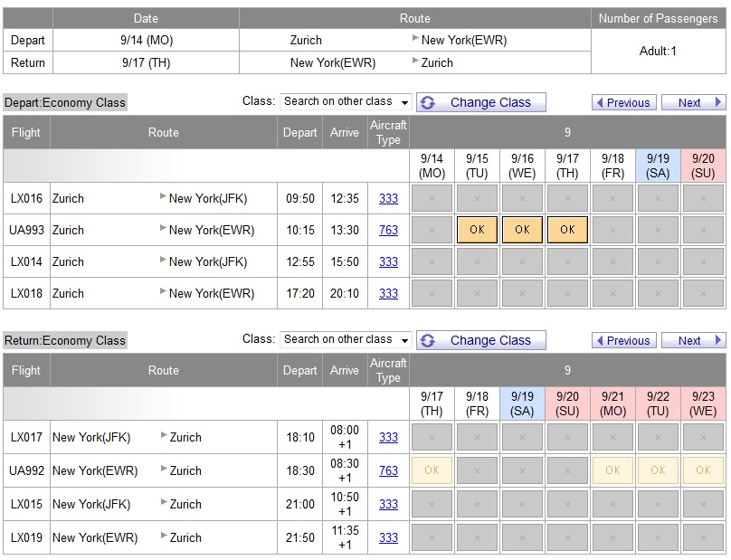Viewport: 731px width, 560px height.
Task: Select UA993 OK seat for 9/17 (TH)
Action: (x=567, y=230)
